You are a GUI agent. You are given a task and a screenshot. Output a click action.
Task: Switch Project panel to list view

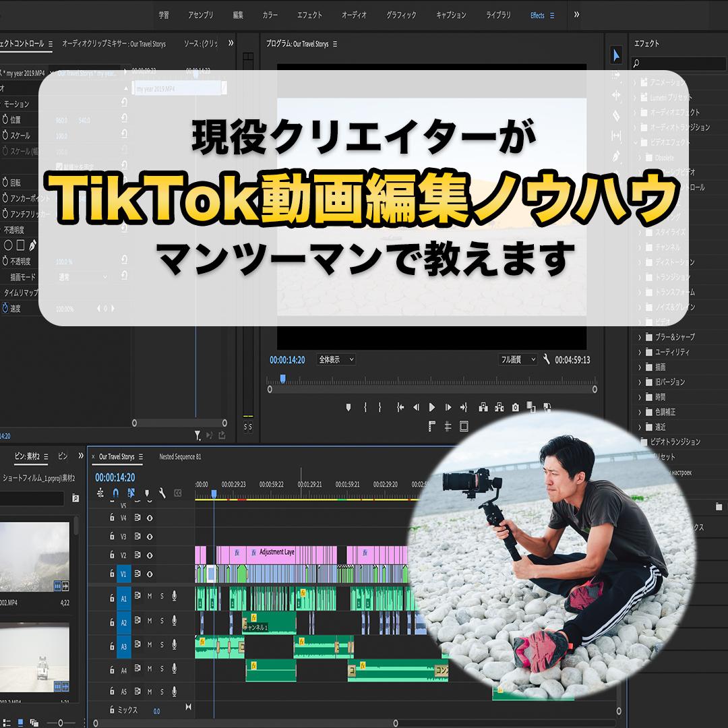click(7, 723)
